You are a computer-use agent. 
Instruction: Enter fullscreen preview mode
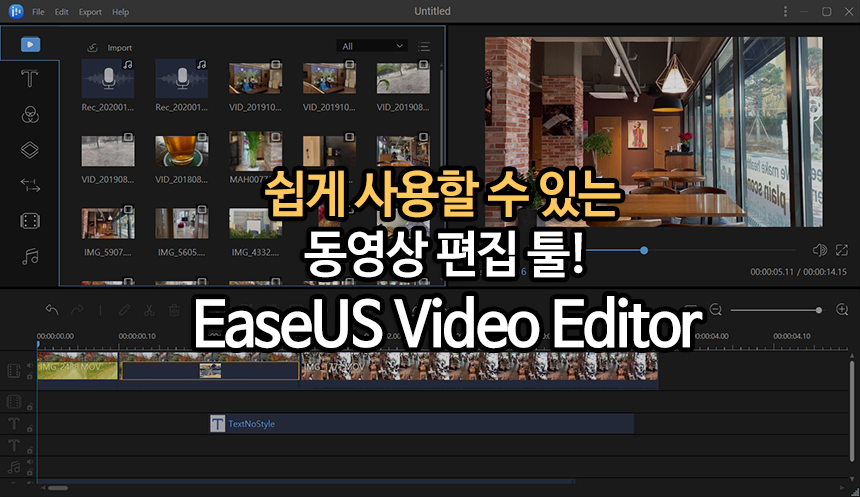tap(842, 250)
